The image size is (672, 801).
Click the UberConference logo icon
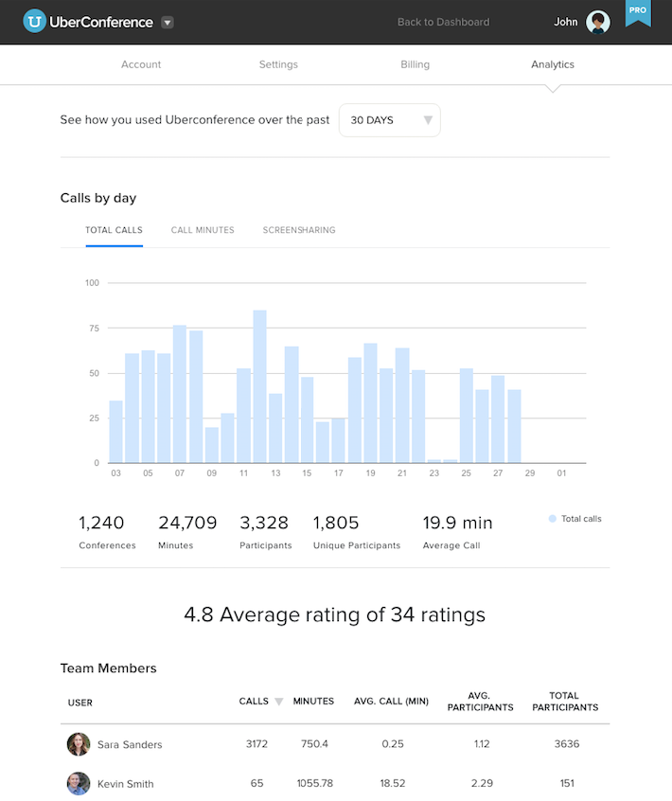click(x=35, y=22)
